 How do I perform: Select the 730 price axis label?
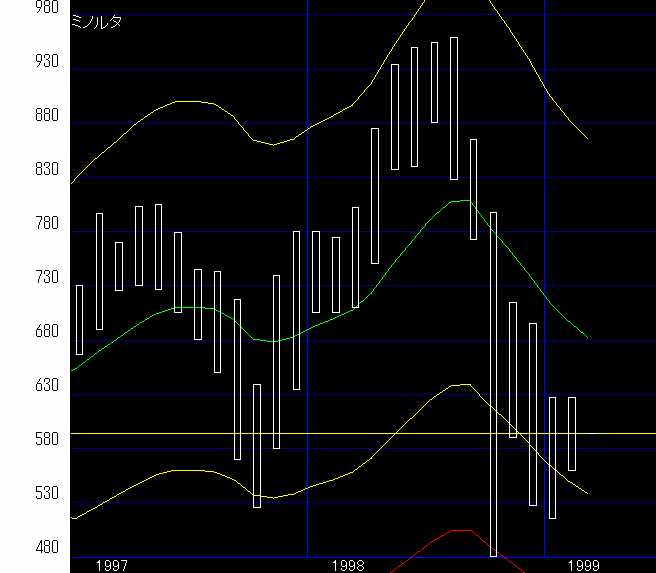point(18,277)
